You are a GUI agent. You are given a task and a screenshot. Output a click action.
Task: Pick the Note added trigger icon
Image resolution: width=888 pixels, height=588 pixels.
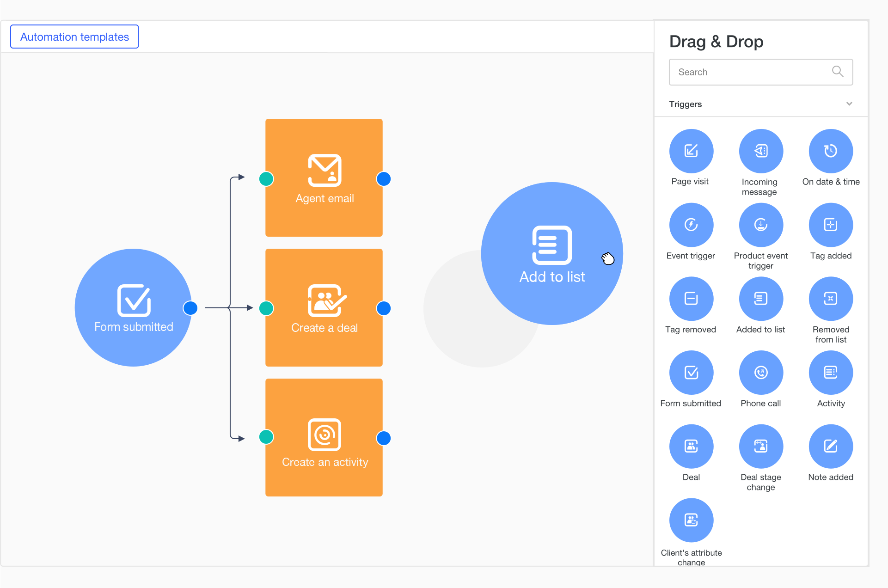831,447
